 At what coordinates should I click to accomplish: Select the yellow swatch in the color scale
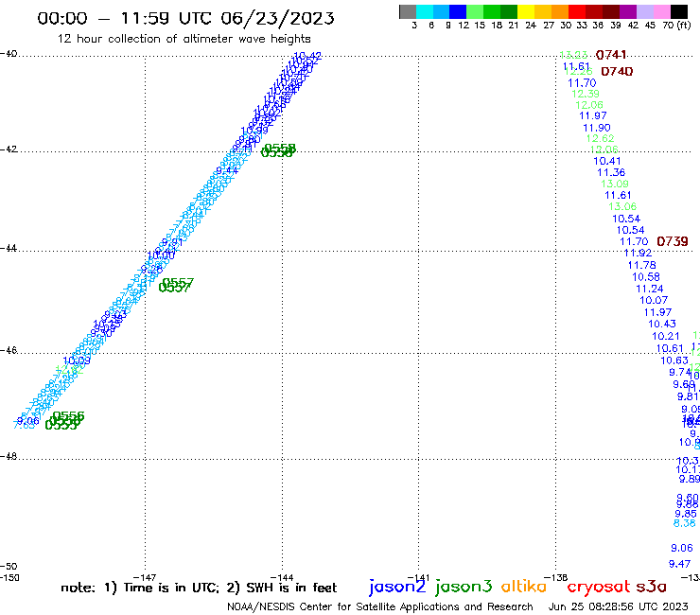526,11
